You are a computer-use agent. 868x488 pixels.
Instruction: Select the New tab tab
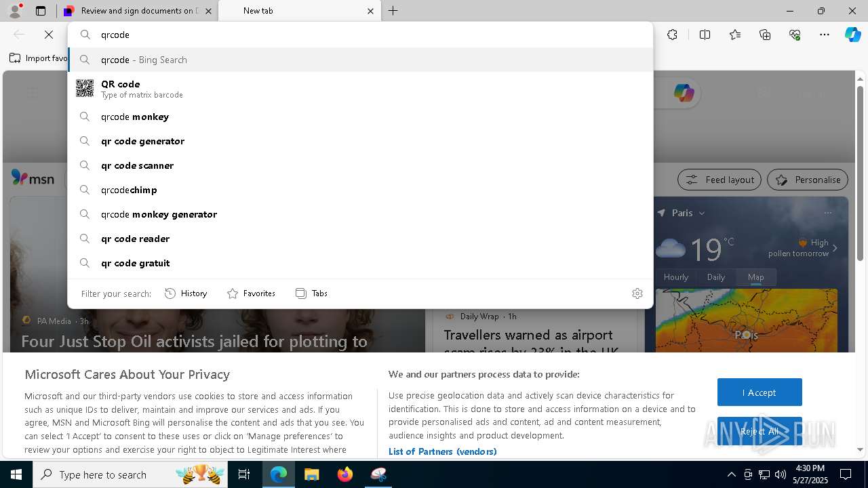(x=299, y=11)
